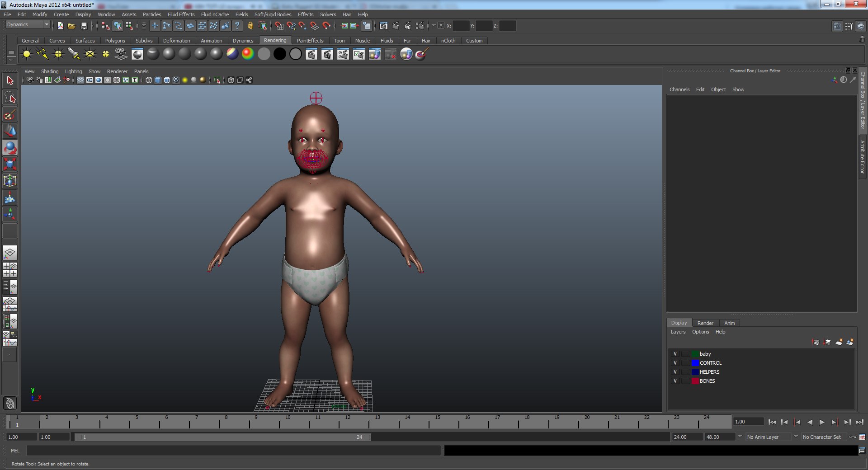This screenshot has width=868, height=470.
Task: Open the Soft/Rigid Bodies menu
Action: click(x=273, y=14)
